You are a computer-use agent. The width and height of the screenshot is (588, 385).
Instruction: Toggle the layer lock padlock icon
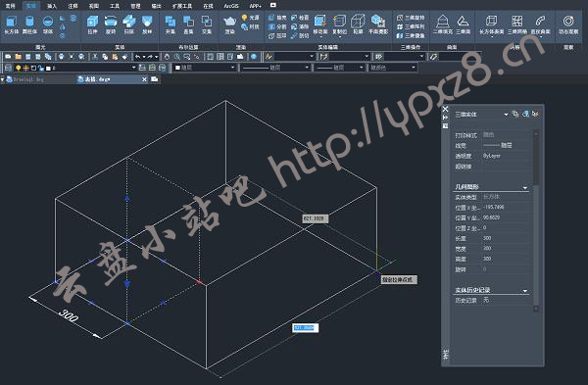coord(40,68)
